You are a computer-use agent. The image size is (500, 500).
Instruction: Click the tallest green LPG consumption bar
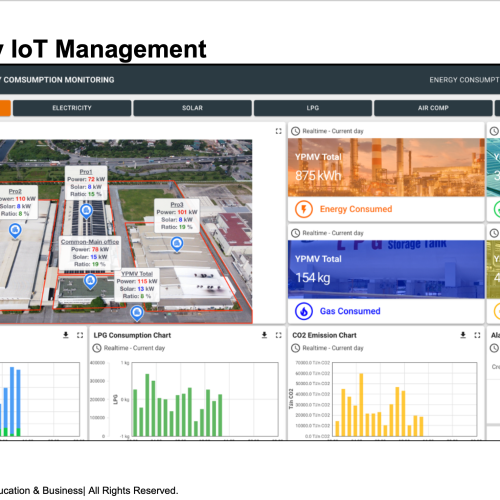147,405
